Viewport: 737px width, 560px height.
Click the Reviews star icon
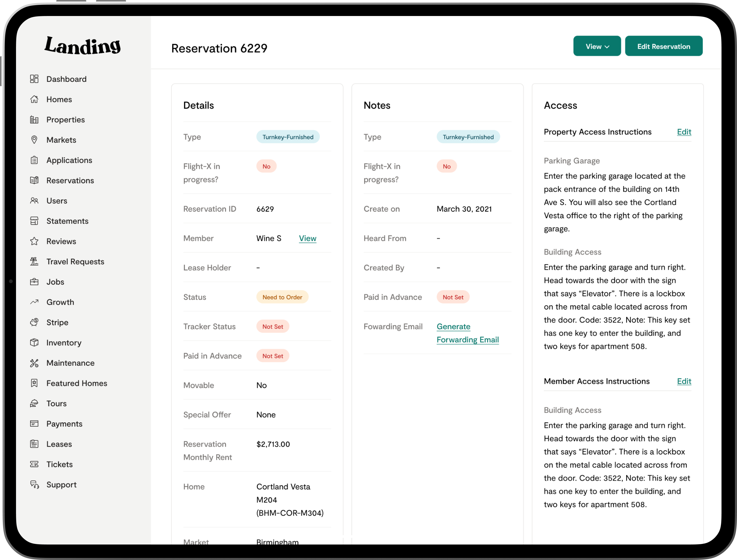click(34, 241)
